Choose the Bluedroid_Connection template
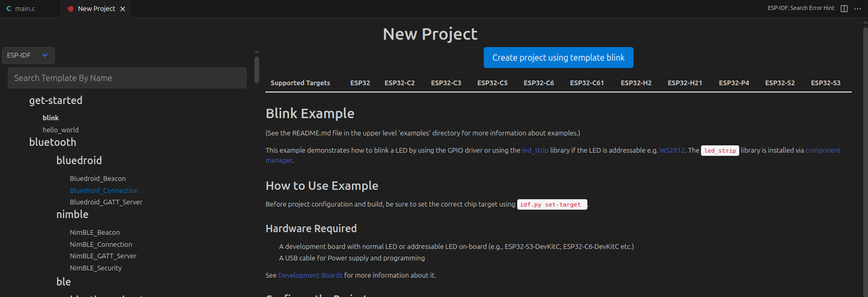868x297 pixels. tap(104, 191)
